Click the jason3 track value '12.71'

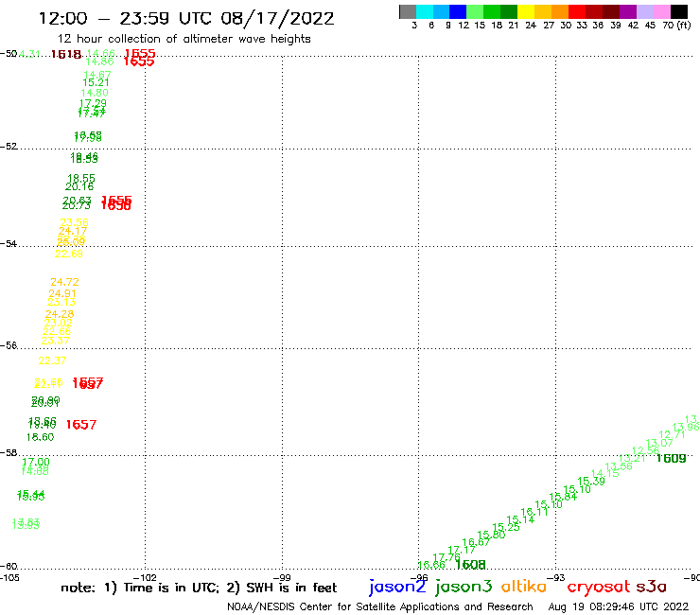(672, 434)
